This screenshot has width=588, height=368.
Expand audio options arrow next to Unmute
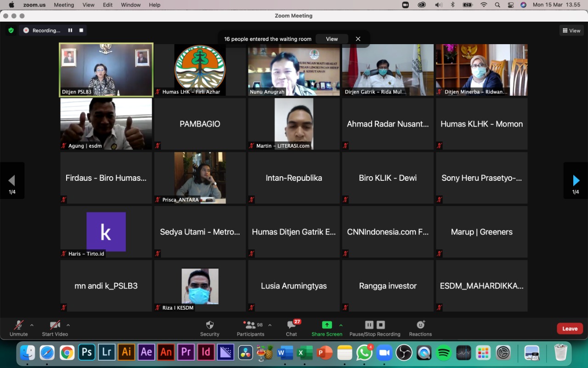(x=32, y=325)
